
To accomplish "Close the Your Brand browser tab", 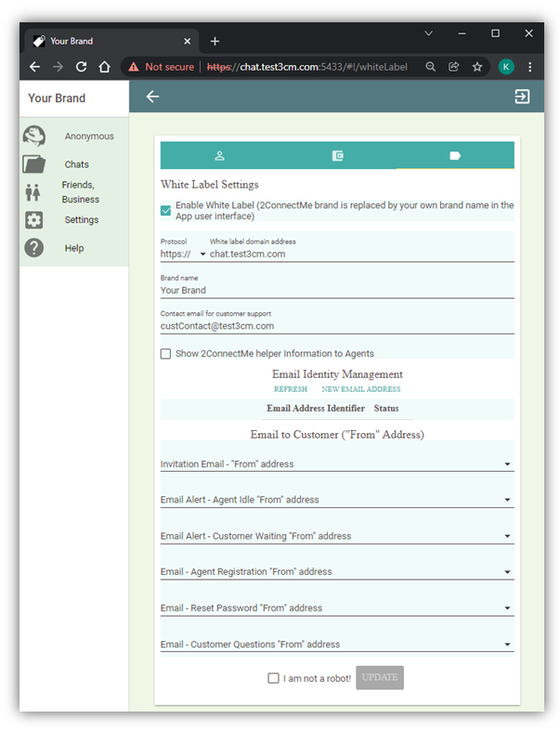I will [188, 42].
